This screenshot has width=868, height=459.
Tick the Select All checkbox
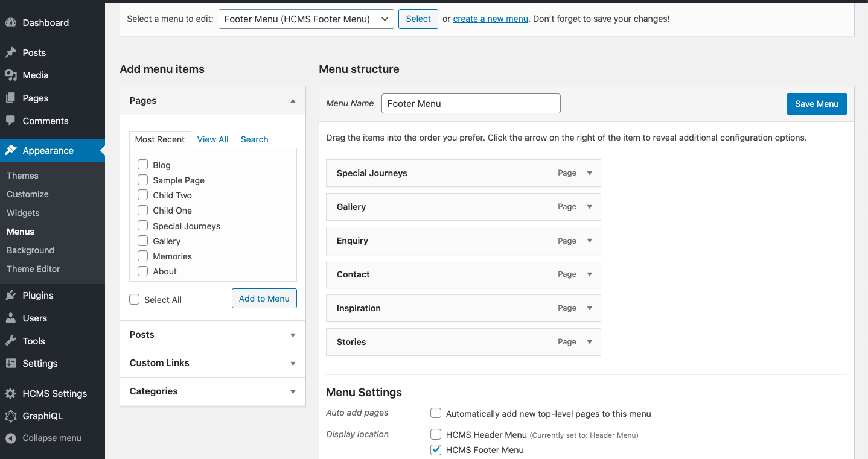coord(135,300)
